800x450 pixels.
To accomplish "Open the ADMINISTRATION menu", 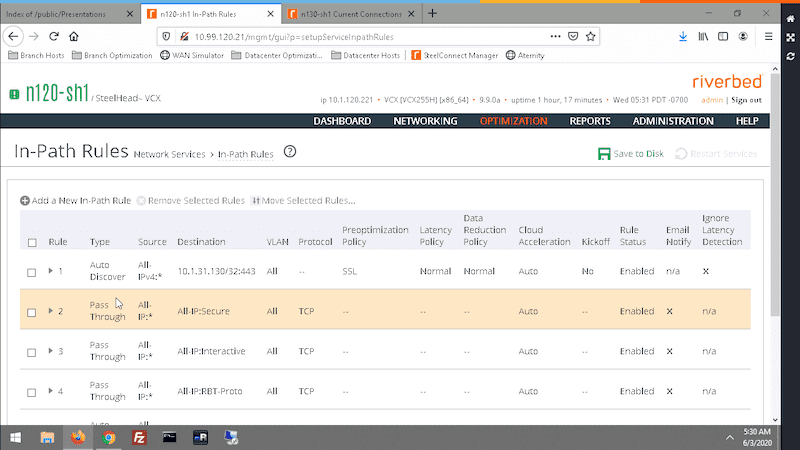I will (x=673, y=121).
